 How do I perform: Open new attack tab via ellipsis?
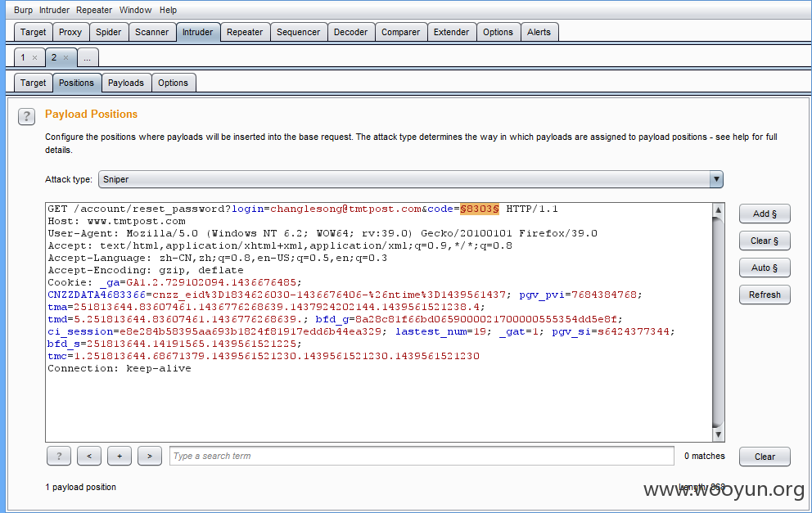coord(88,58)
